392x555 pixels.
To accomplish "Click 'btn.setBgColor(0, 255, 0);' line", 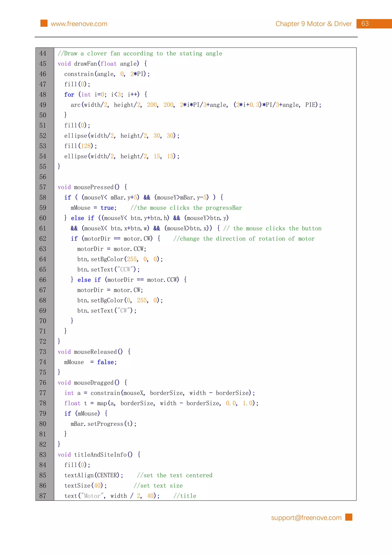I will 120,300.
